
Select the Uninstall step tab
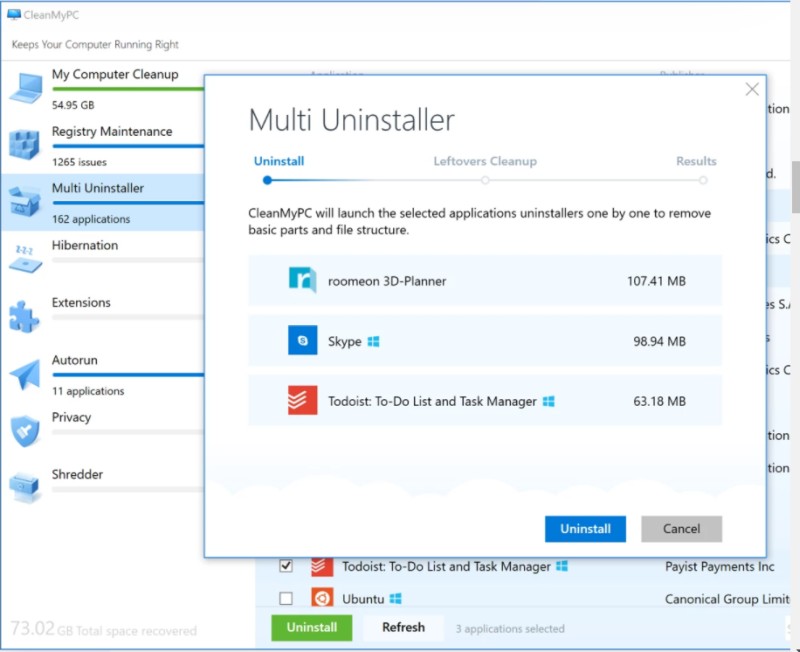[279, 161]
